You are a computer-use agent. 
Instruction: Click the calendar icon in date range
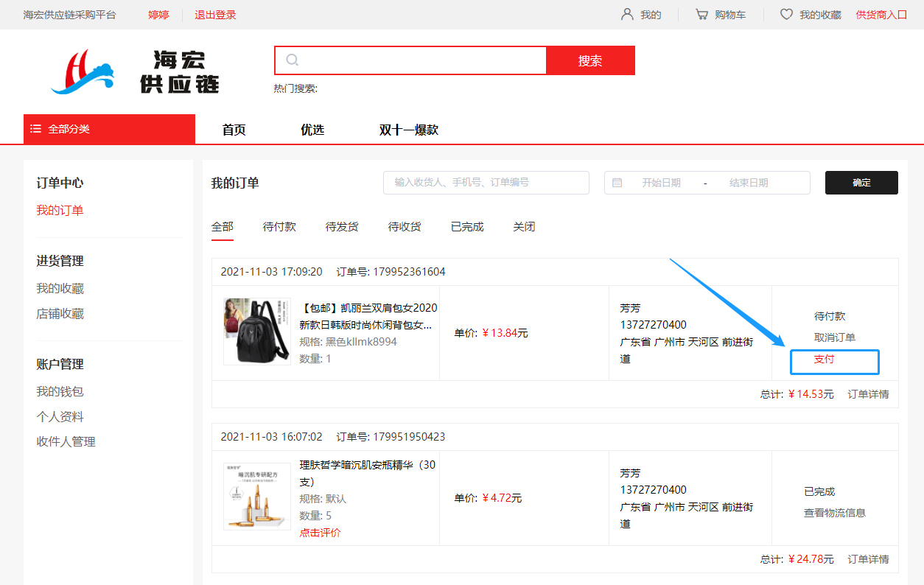point(617,183)
